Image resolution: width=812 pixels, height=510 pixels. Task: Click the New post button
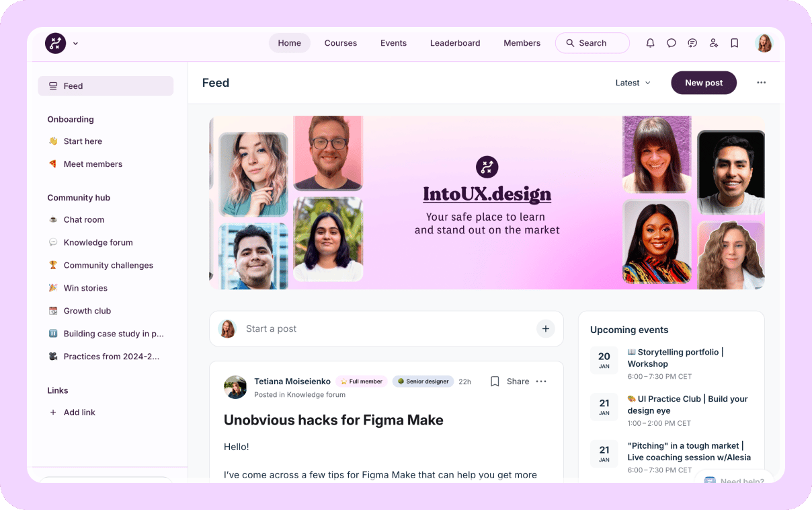pos(703,83)
